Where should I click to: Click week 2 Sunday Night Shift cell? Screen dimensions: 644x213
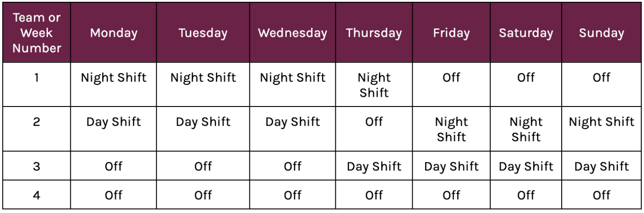point(601,122)
